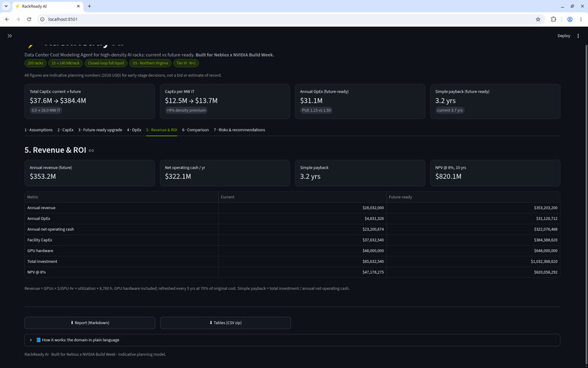Viewport: 588px width, 368px height.
Task: Open the 3 · Future-ready upgrade tab
Action: pyautogui.click(x=100, y=130)
